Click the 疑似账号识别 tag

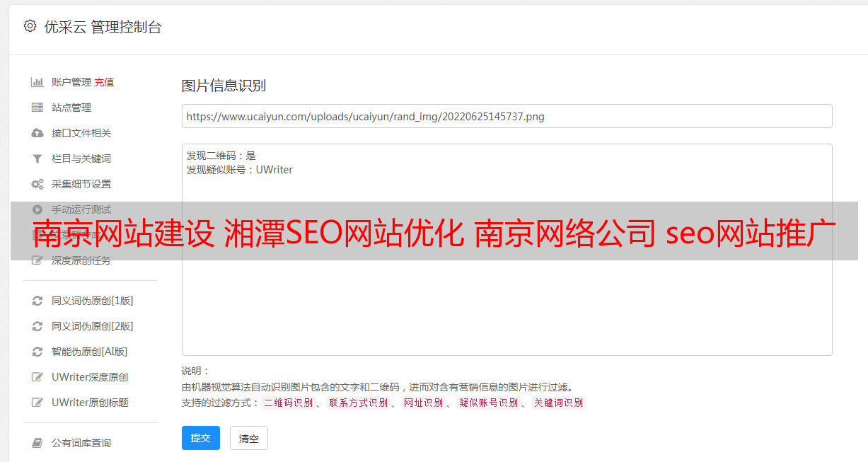pyautogui.click(x=488, y=403)
